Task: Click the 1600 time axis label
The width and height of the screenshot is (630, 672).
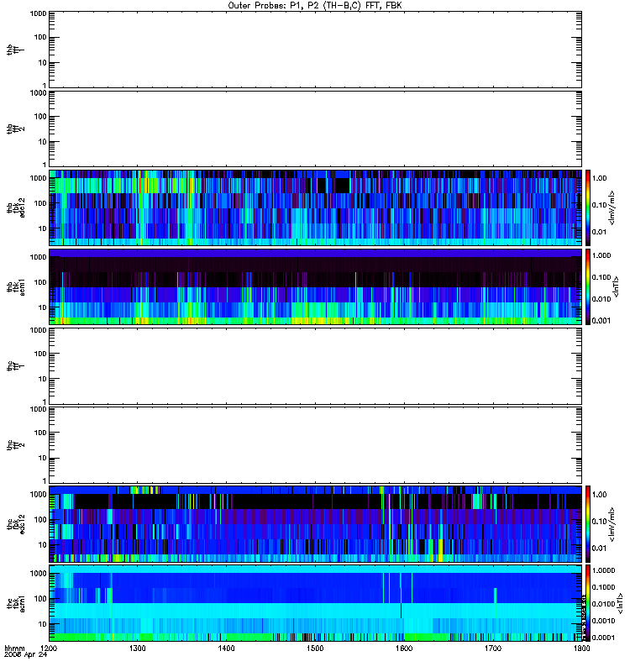Action: pos(404,648)
